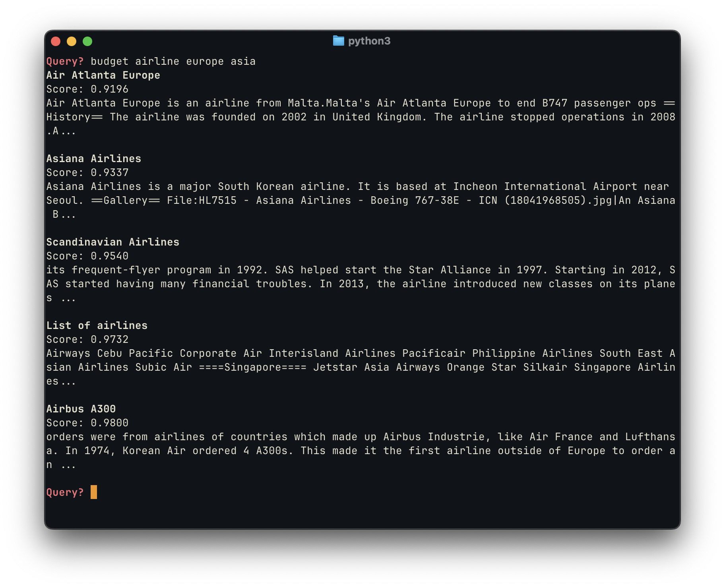Click the 'Scandinavian Airlines' result heading
The image size is (725, 588).
[112, 242]
